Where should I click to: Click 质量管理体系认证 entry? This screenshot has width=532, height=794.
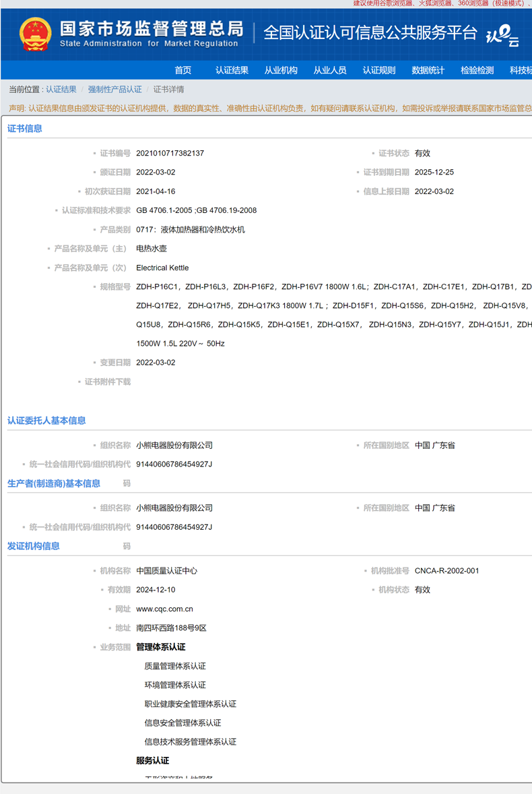click(x=175, y=667)
